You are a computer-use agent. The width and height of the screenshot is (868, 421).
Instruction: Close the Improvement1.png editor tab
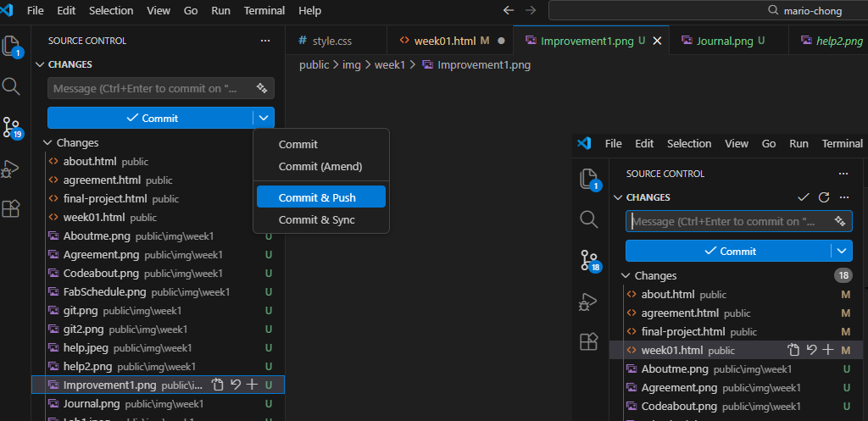coord(657,40)
